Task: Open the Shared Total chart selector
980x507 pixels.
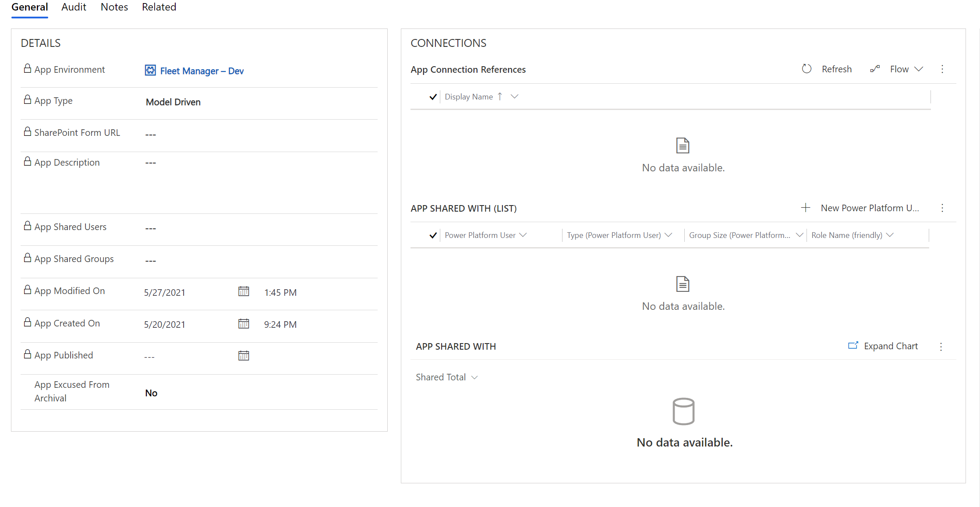Action: tap(446, 377)
